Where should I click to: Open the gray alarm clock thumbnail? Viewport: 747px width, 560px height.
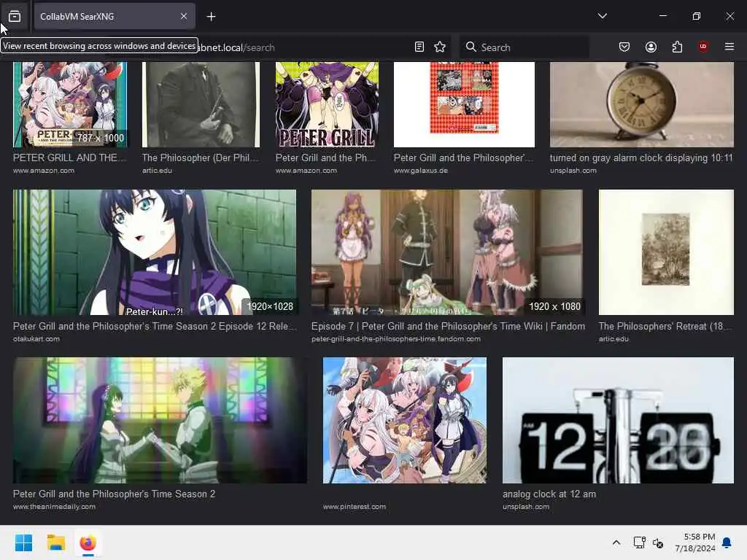(642, 104)
